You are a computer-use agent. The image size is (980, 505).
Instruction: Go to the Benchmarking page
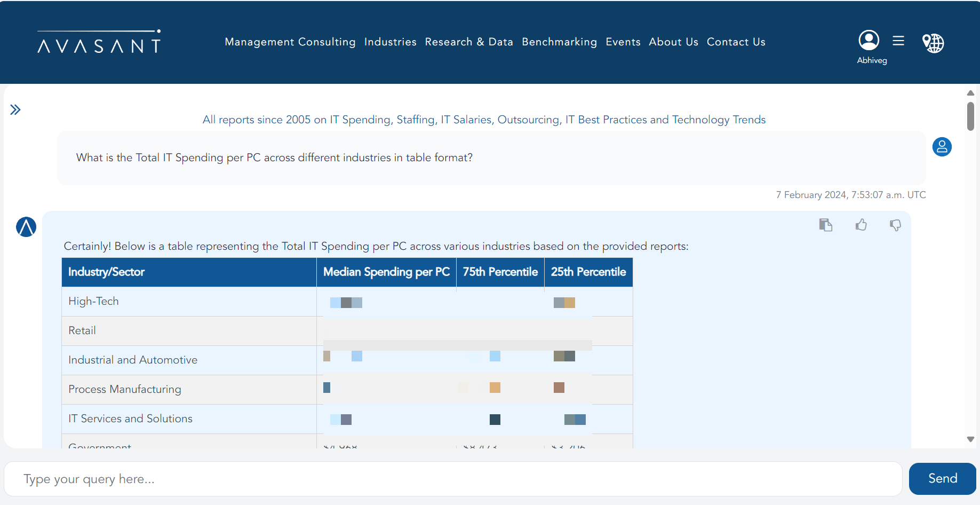click(559, 42)
